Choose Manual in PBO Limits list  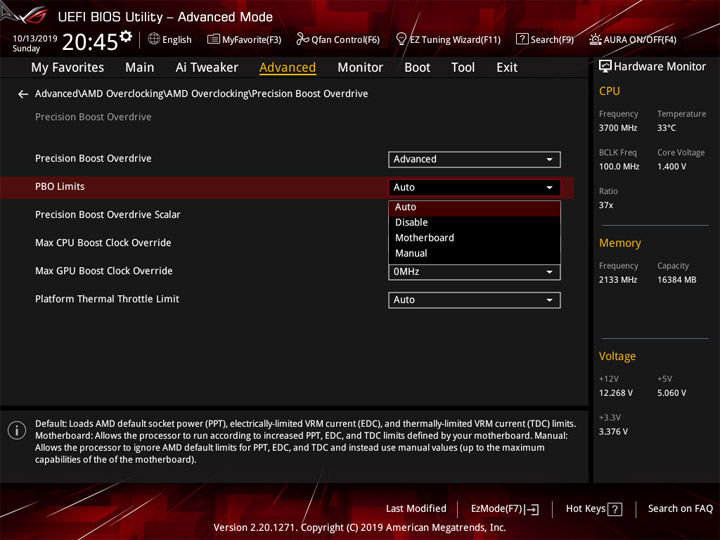click(474, 253)
